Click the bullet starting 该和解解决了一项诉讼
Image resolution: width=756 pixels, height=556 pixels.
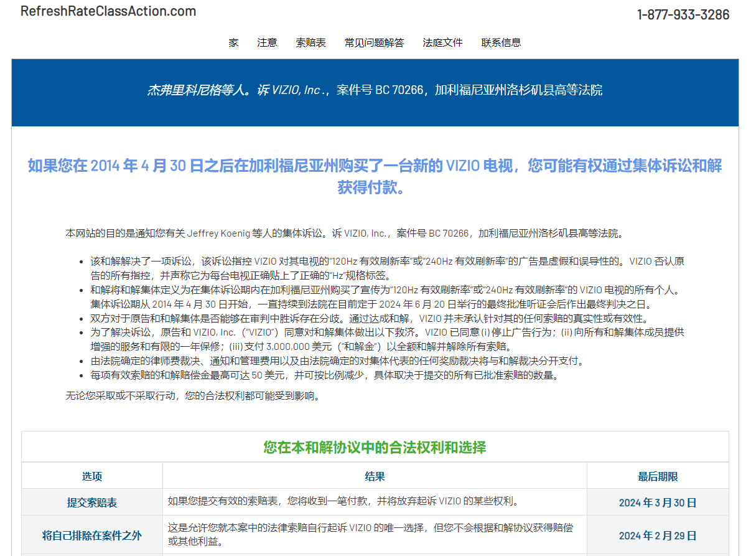point(388,268)
